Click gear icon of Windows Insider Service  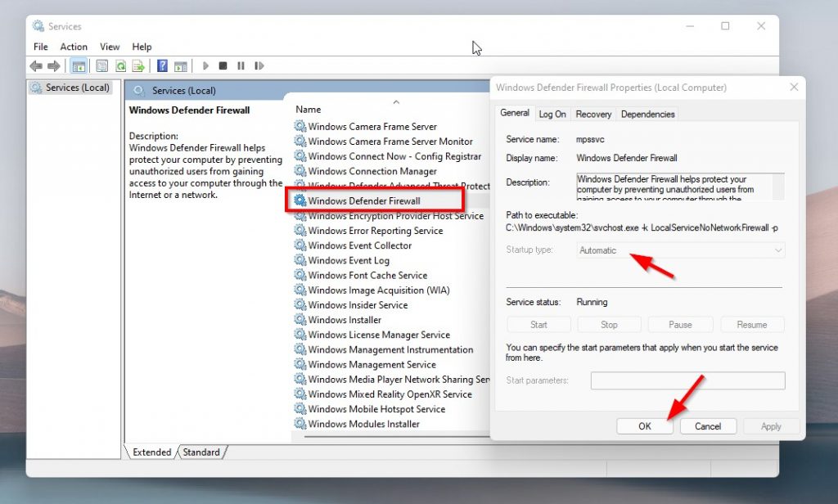[300, 304]
